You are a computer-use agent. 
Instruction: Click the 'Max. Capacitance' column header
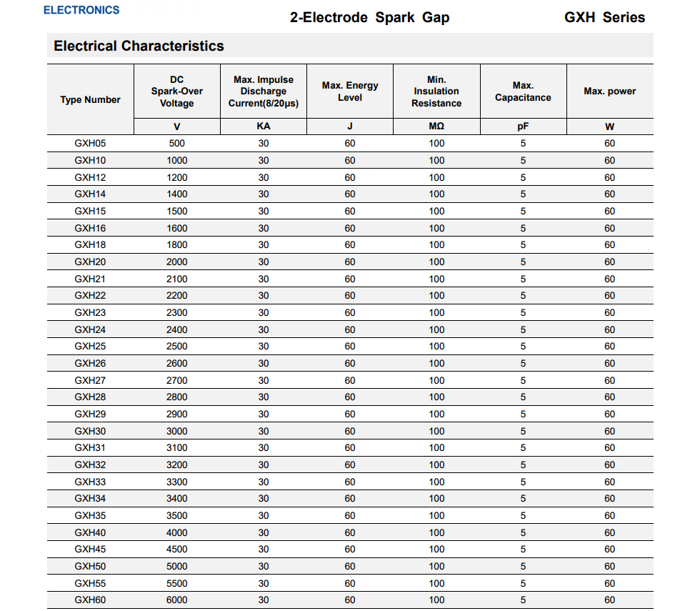(x=523, y=91)
